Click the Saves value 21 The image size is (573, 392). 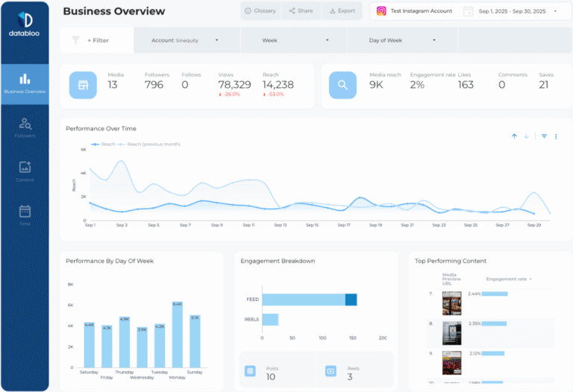[x=544, y=85]
